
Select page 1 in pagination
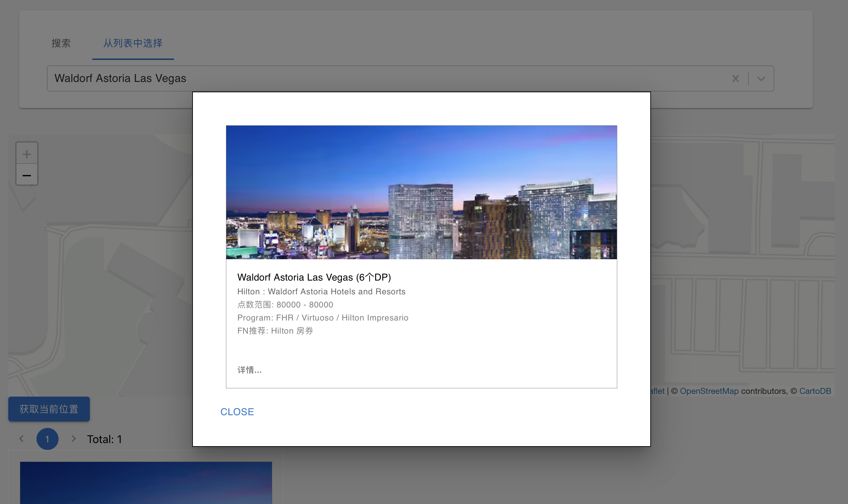48,439
